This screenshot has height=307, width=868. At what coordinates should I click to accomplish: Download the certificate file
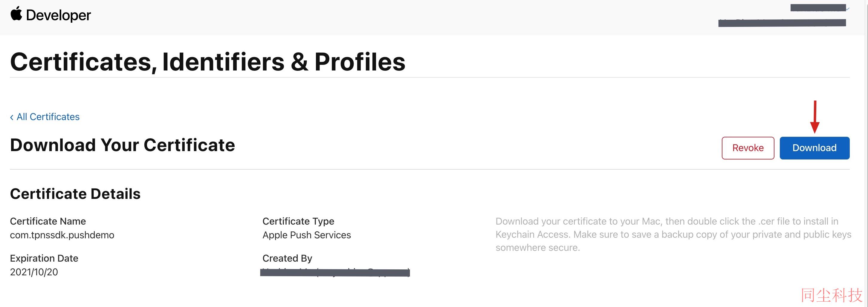[814, 148]
